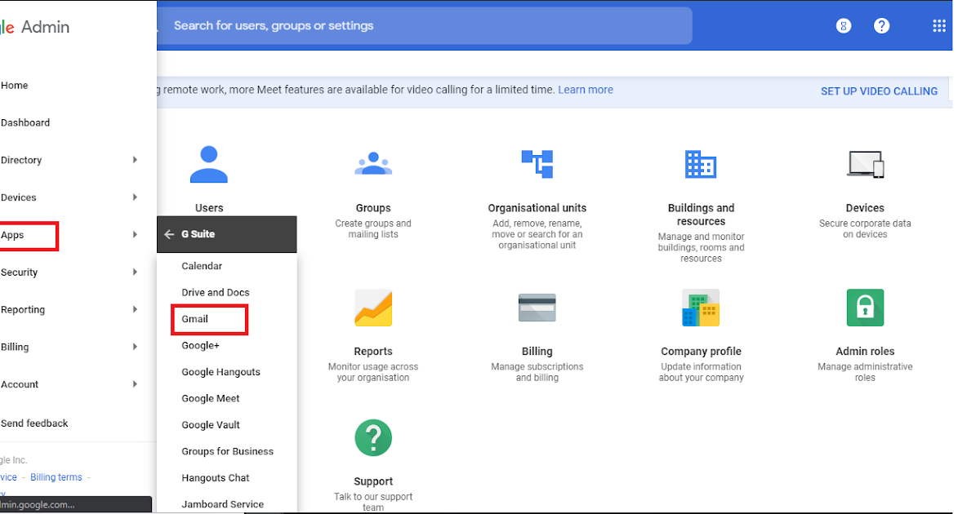Select Home in the sidebar
The width and height of the screenshot is (980, 514).
[14, 85]
